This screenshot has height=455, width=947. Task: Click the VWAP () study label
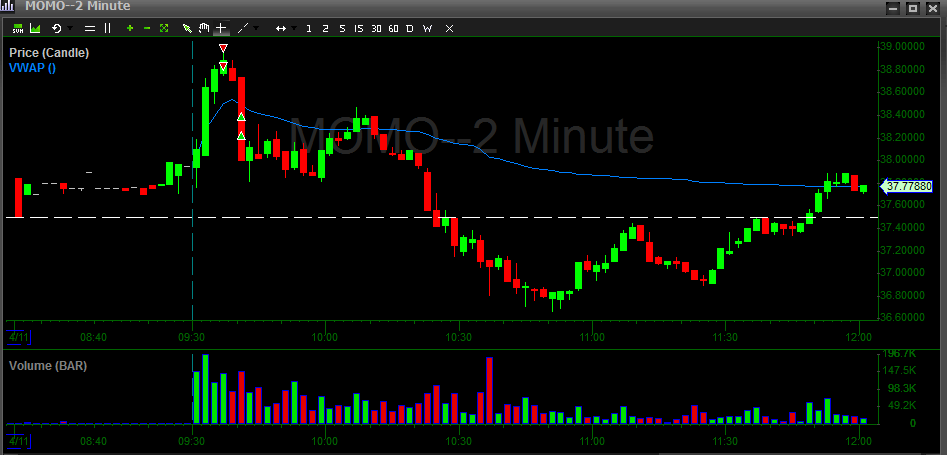point(33,68)
